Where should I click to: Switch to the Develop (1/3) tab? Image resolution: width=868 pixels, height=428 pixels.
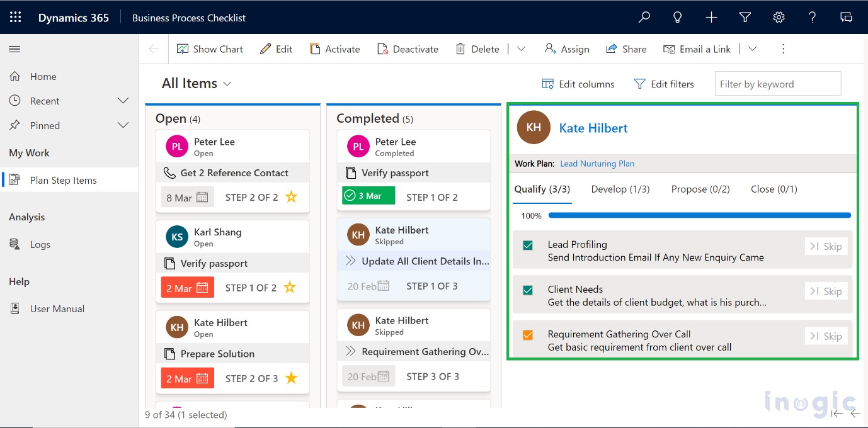tap(620, 189)
